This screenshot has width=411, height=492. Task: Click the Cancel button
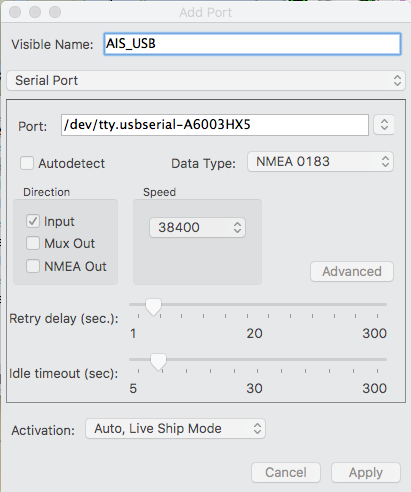coord(286,472)
